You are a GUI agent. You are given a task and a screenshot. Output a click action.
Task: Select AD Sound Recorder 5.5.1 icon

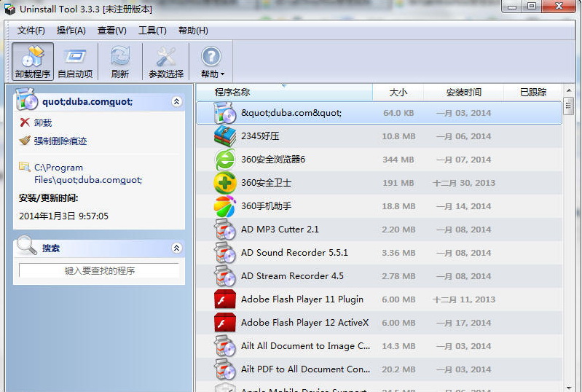point(224,253)
